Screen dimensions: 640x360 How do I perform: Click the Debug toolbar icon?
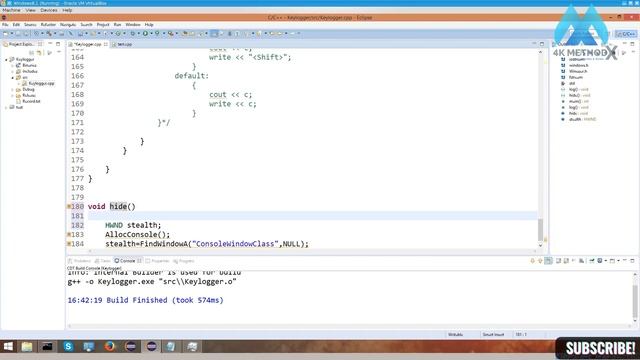(x=132, y=33)
